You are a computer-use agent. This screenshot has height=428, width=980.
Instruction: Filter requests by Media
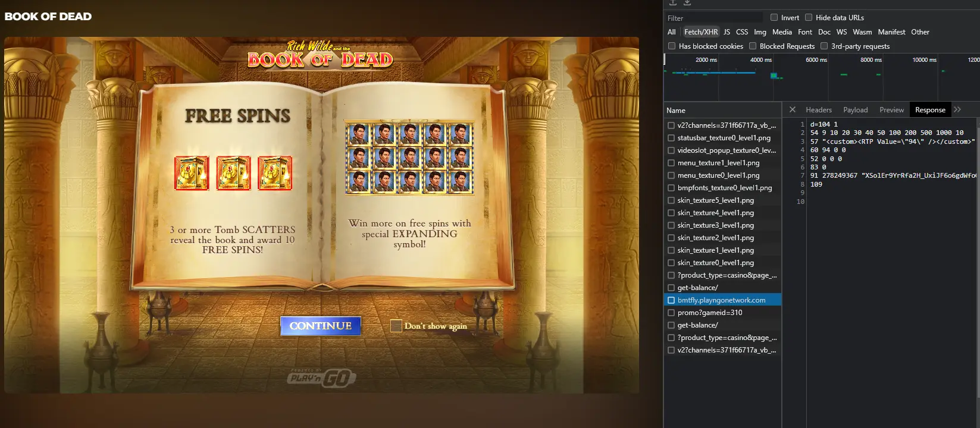pyautogui.click(x=782, y=32)
